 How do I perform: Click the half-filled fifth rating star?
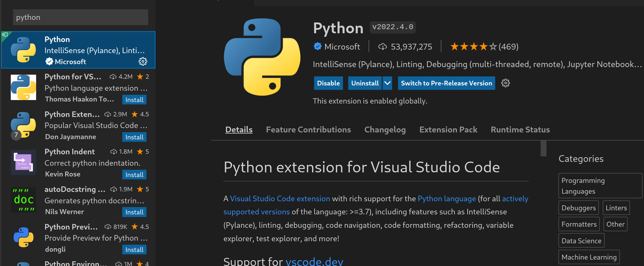(493, 46)
